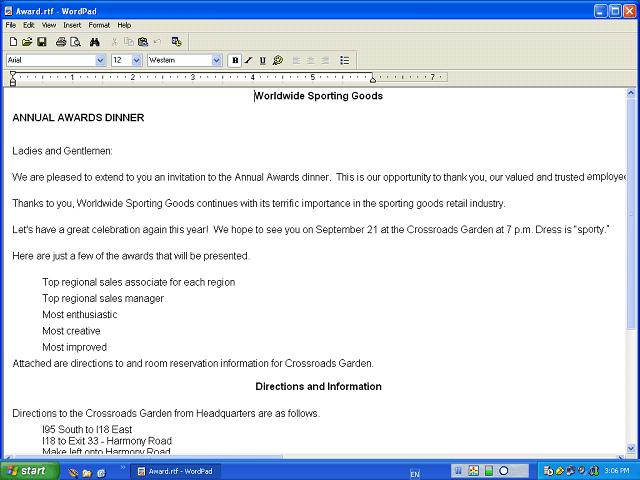Viewport: 640px width, 480px height.
Task: Expand the Western script dropdown
Action: click(217, 60)
